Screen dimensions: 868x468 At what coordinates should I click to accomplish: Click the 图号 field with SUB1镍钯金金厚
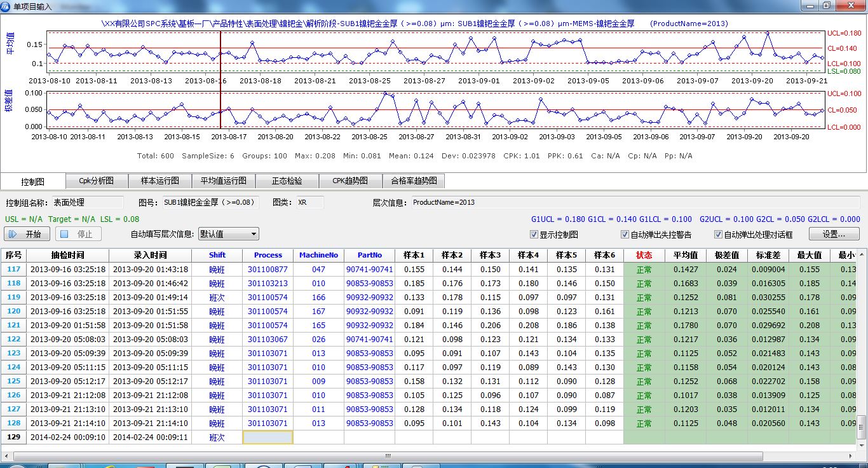(212, 202)
